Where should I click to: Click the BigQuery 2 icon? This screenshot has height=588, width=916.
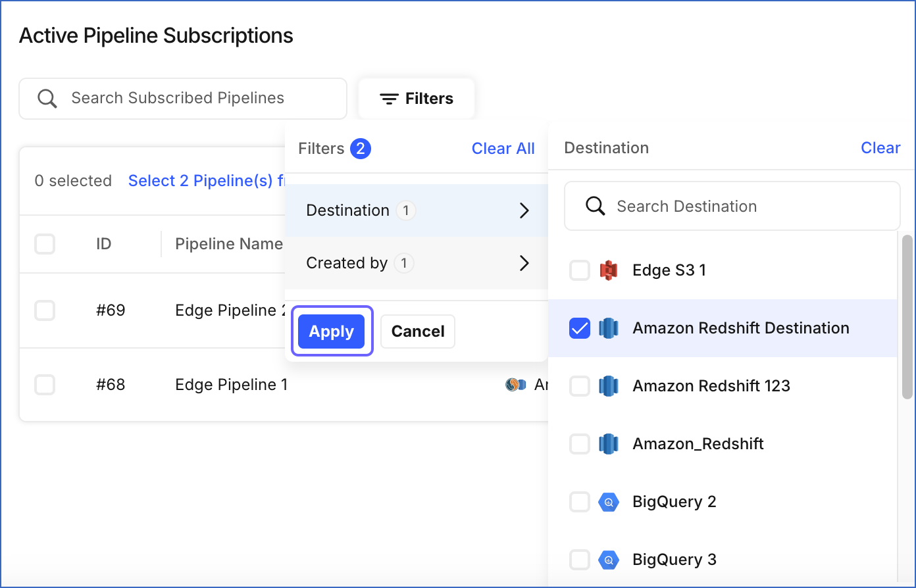(609, 502)
